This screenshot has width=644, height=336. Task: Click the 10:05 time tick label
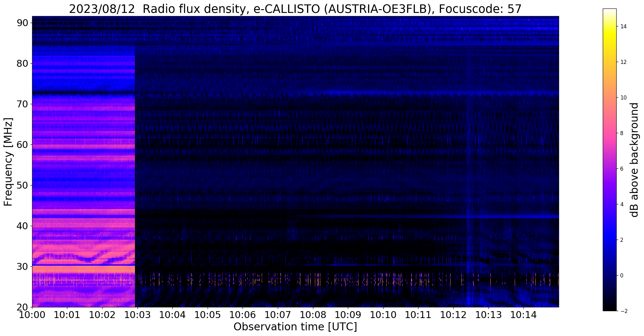(x=208, y=315)
